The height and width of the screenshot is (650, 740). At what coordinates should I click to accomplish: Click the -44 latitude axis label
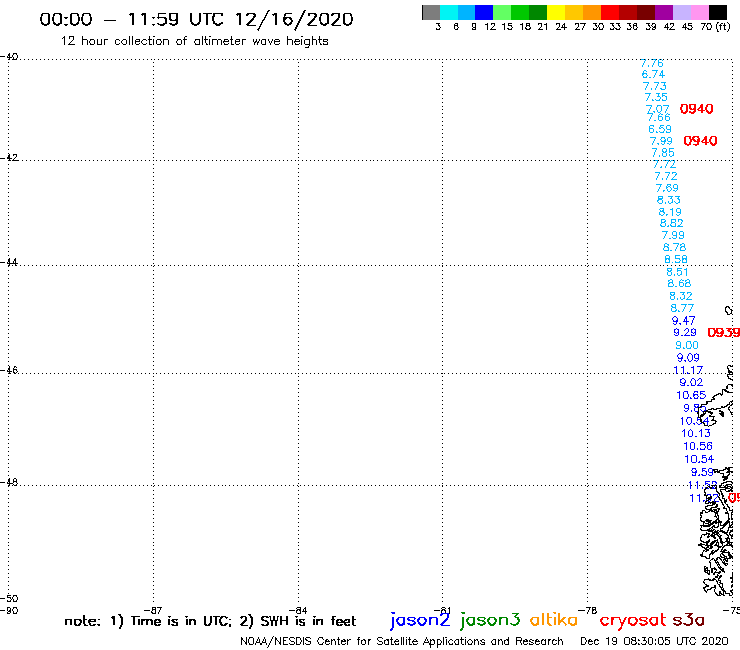(9, 262)
